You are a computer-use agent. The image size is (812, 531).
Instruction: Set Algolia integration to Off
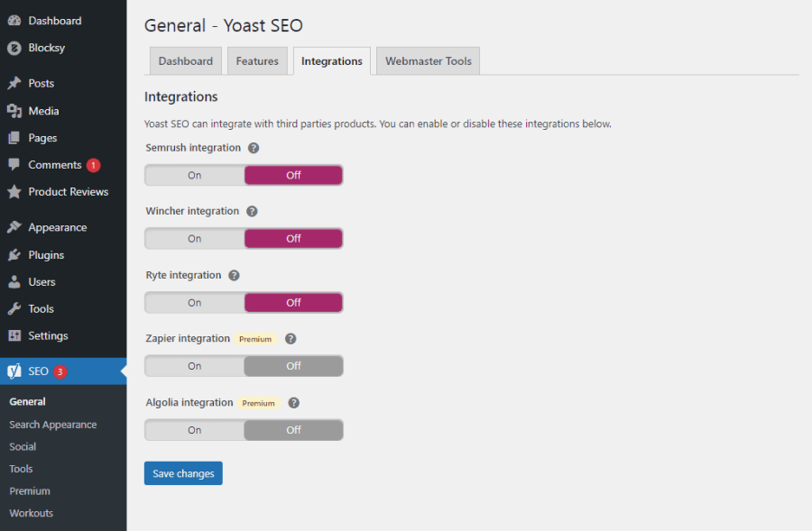[293, 430]
